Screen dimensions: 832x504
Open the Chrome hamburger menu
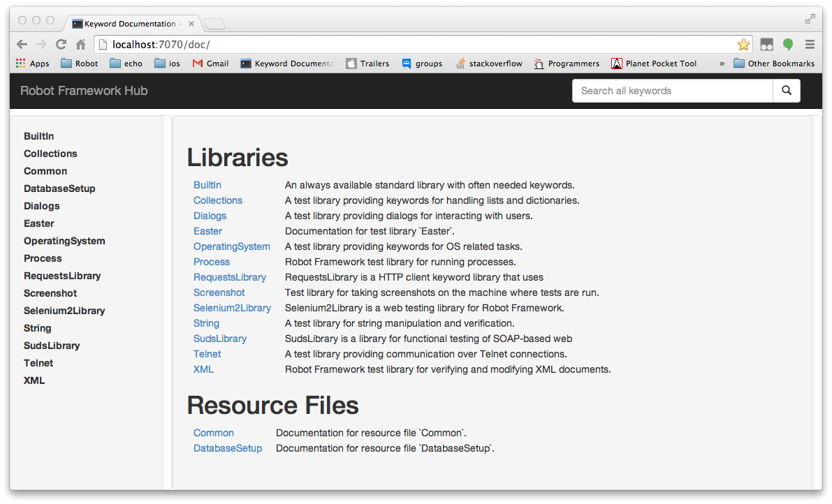coord(810,45)
